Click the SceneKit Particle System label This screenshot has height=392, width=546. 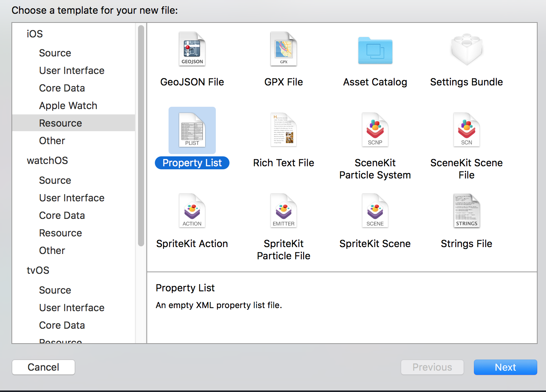click(x=375, y=169)
